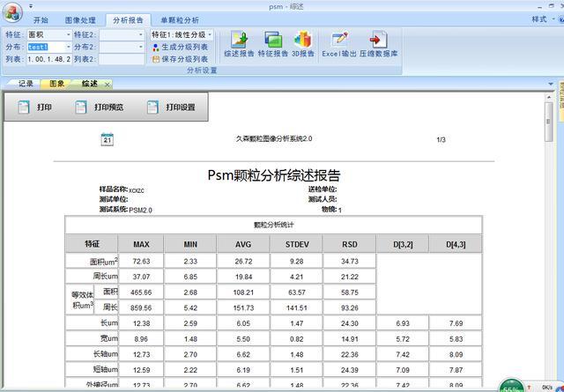Viewport: 564px width, 392px height.
Task: Click the page number 1/3 text
Action: point(441,140)
